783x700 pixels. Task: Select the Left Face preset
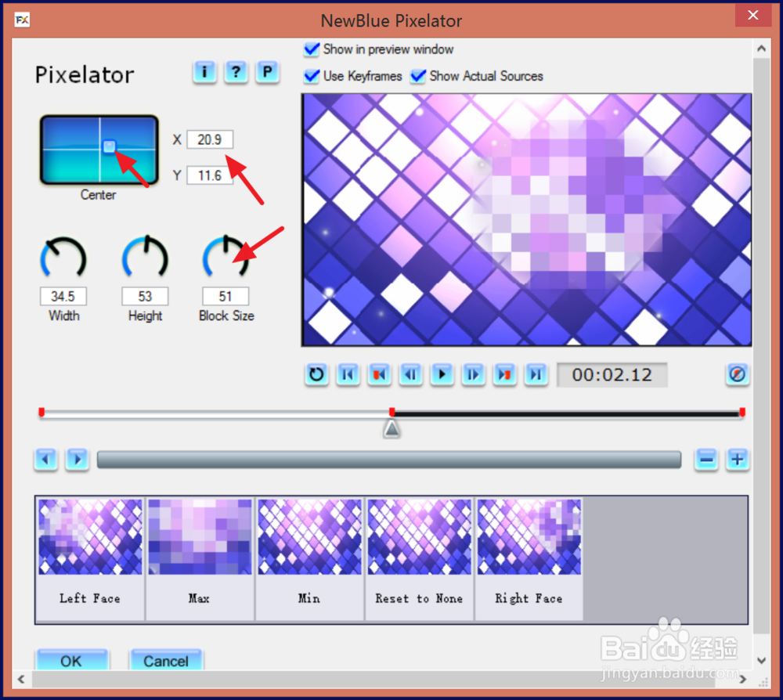pyautogui.click(x=90, y=559)
